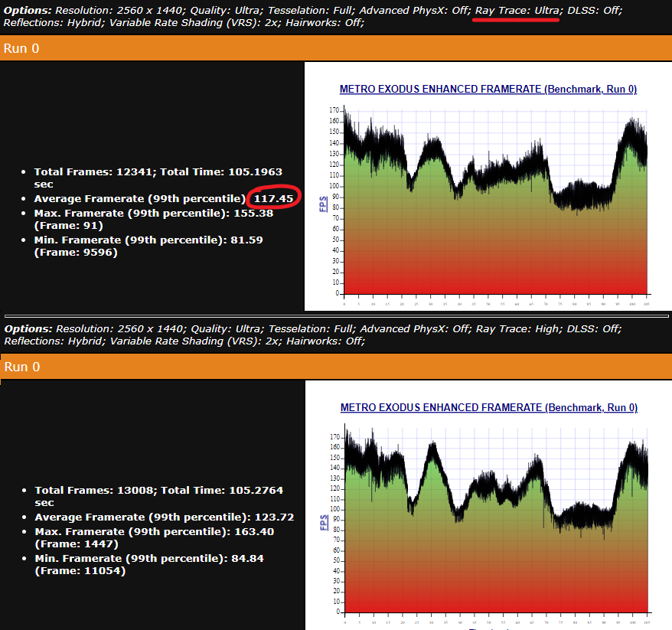The width and height of the screenshot is (672, 630).
Task: Select the text 'Ray Trace: Ultra' in options
Action: click(x=517, y=10)
